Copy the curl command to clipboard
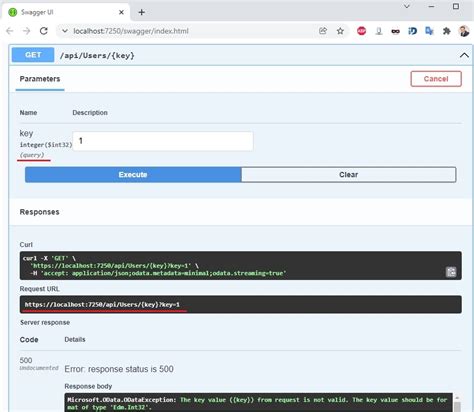474x412 pixels. point(451,272)
